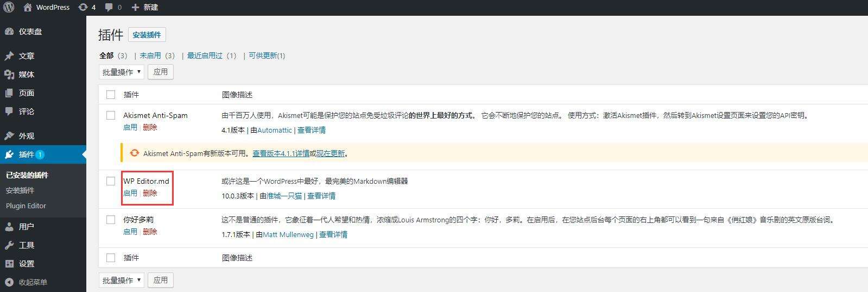Click the 页面 pages icon in sidebar
Image resolution: width=868 pixels, height=292 pixels.
9,93
